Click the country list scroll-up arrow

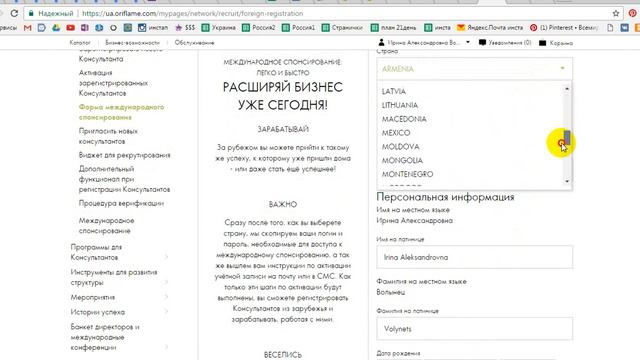tap(567, 89)
